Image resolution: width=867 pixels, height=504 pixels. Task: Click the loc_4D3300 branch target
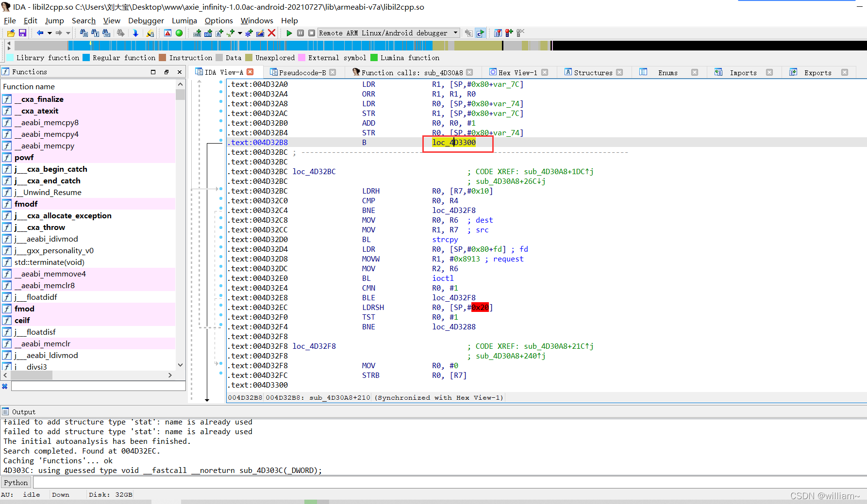(454, 143)
